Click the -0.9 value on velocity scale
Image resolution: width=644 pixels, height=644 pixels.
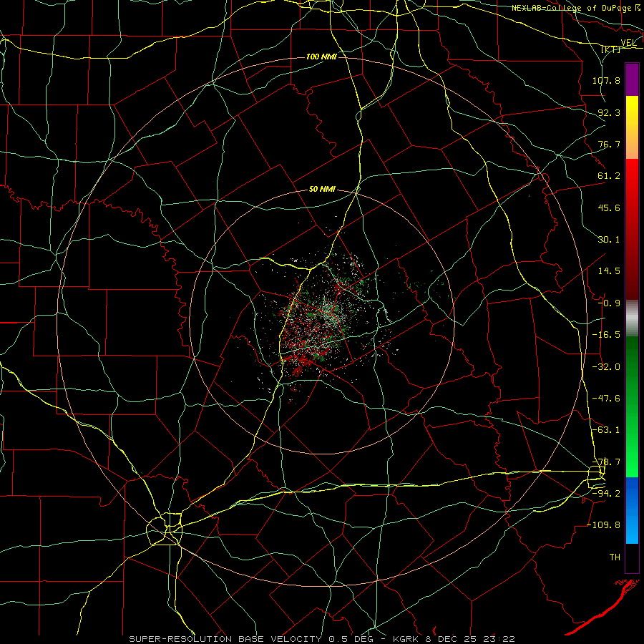pyautogui.click(x=609, y=303)
